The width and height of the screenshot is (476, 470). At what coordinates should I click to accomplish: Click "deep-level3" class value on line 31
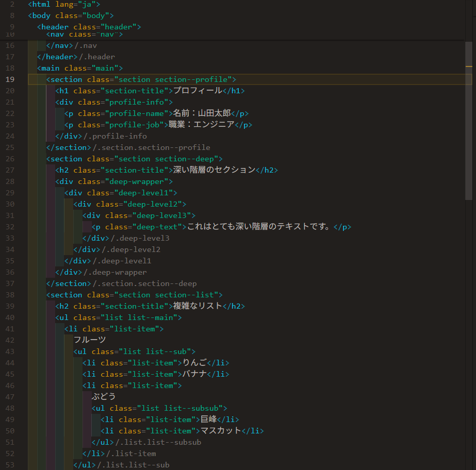tap(161, 215)
